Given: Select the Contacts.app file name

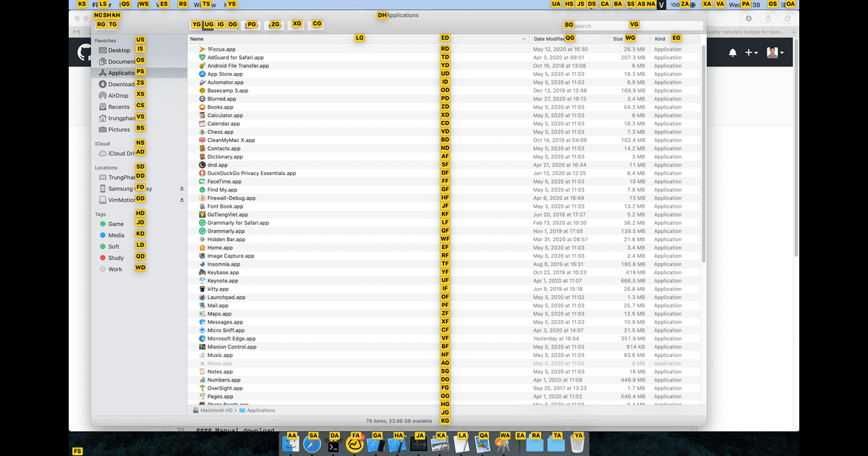Looking at the screenshot, I should click(224, 148).
